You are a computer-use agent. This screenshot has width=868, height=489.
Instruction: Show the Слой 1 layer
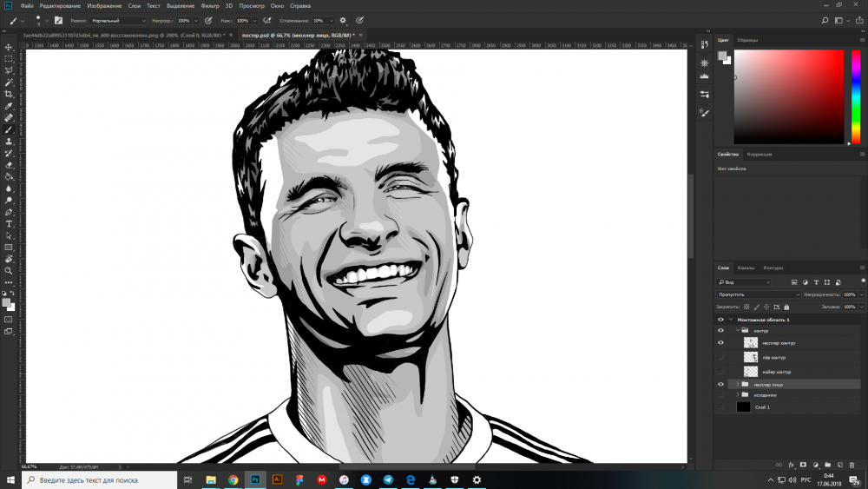[x=720, y=407]
